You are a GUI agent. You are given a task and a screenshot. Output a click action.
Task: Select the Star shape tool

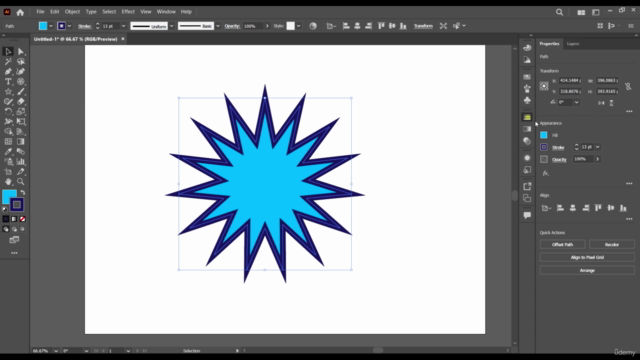[x=8, y=91]
